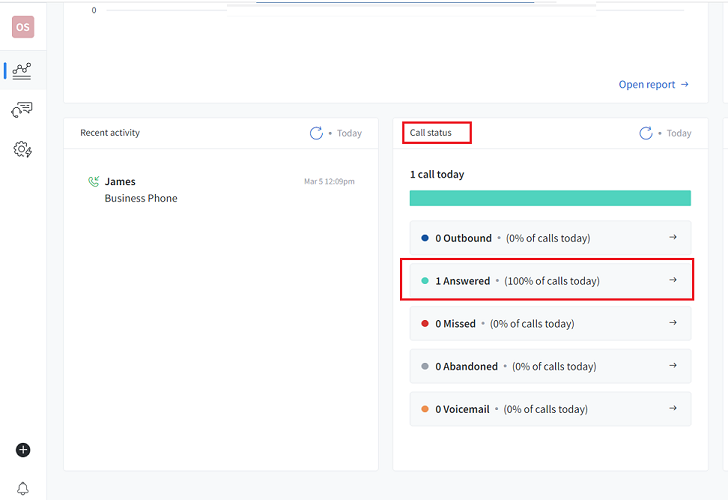Click the incoming call icon beside James
The height and width of the screenshot is (500, 728).
point(94,182)
